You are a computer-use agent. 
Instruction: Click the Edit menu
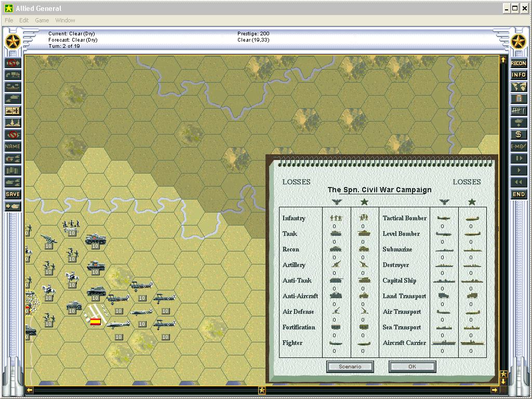click(24, 20)
